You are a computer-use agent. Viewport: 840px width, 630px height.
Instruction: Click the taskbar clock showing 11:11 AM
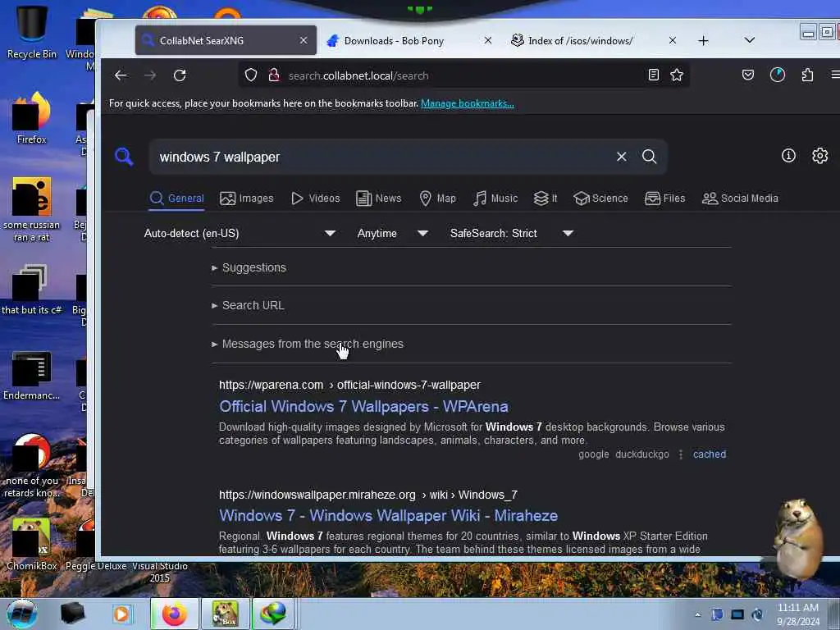[x=797, y=614]
